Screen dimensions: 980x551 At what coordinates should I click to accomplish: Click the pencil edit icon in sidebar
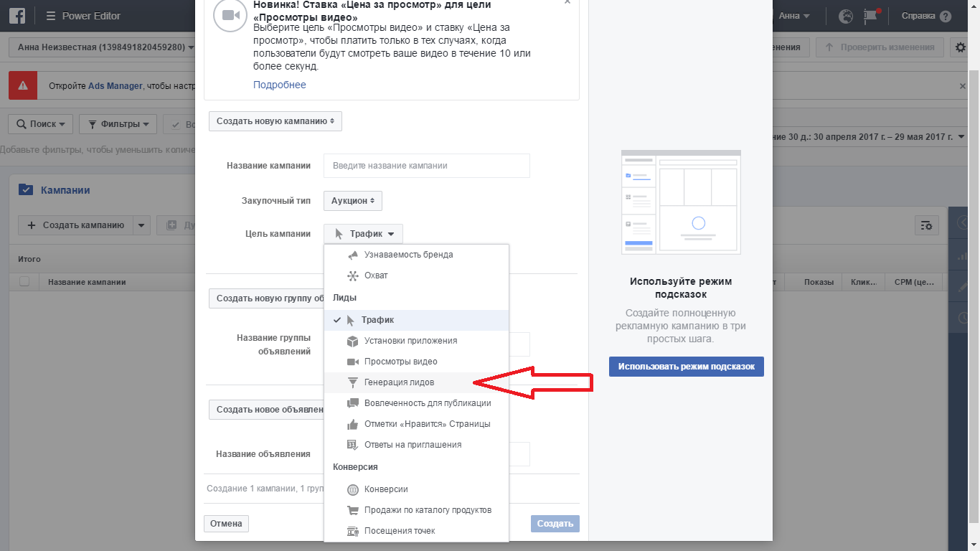[x=963, y=287]
